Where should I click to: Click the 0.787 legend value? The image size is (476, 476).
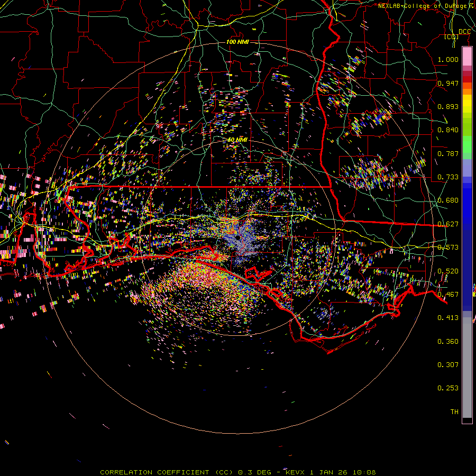448,153
